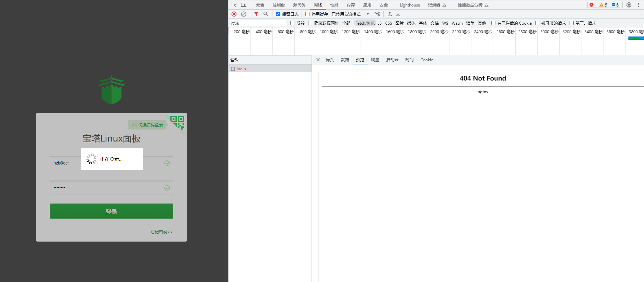Open the throttling mode dropdown
Screen dimensions: 644x282
[x=350, y=14]
